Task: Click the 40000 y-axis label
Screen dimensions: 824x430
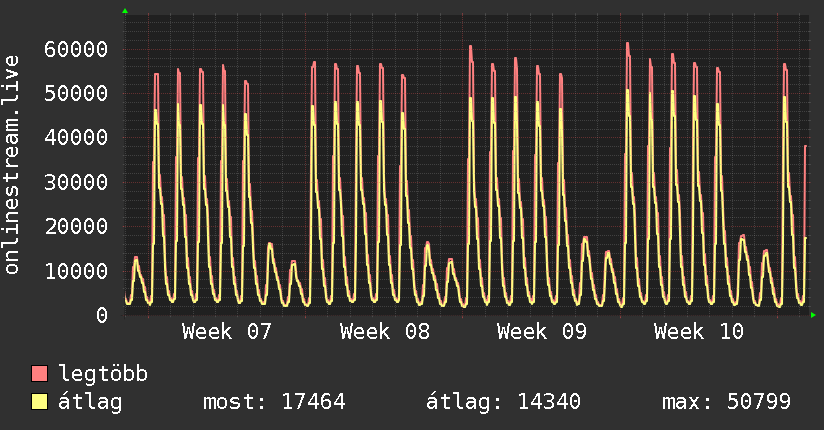Action: (x=76, y=138)
